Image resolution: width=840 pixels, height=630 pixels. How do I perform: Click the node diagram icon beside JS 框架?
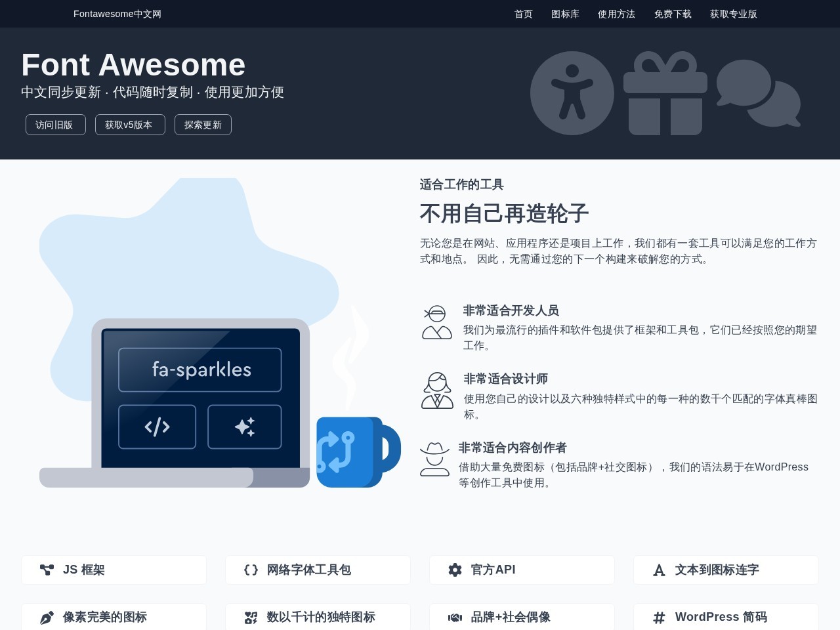47,570
